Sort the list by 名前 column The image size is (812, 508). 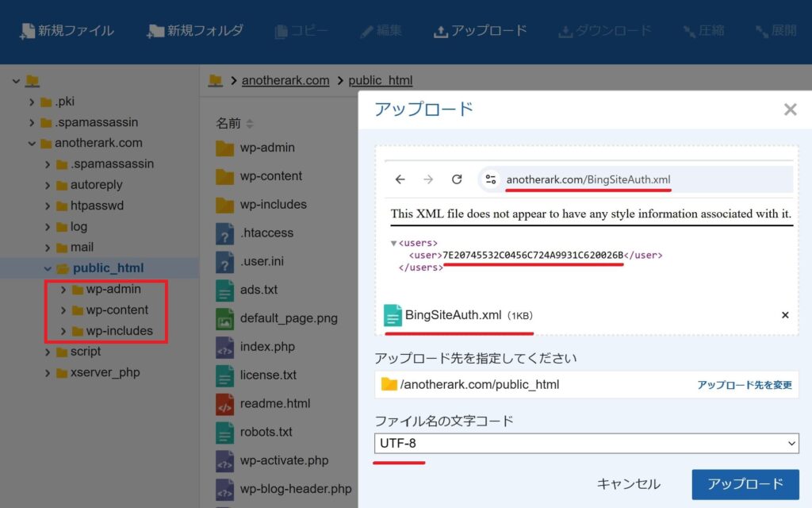coord(235,123)
